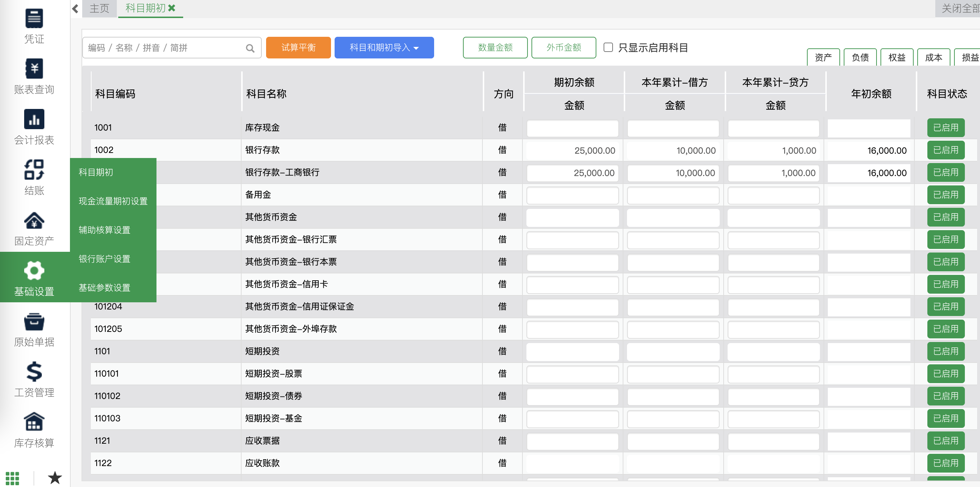Image resolution: width=980 pixels, height=487 pixels.
Task: Toggle 已启用 status for 1001 库存现金
Action: click(945, 128)
